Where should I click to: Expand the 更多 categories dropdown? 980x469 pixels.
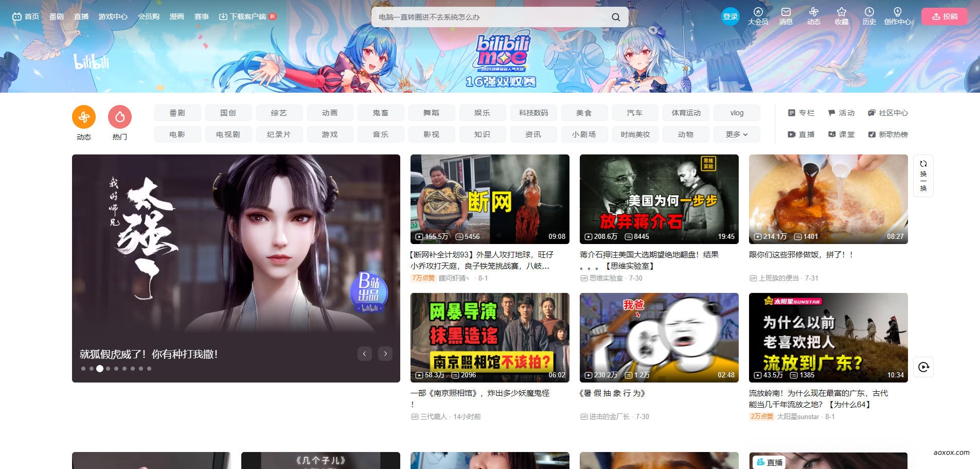click(737, 134)
